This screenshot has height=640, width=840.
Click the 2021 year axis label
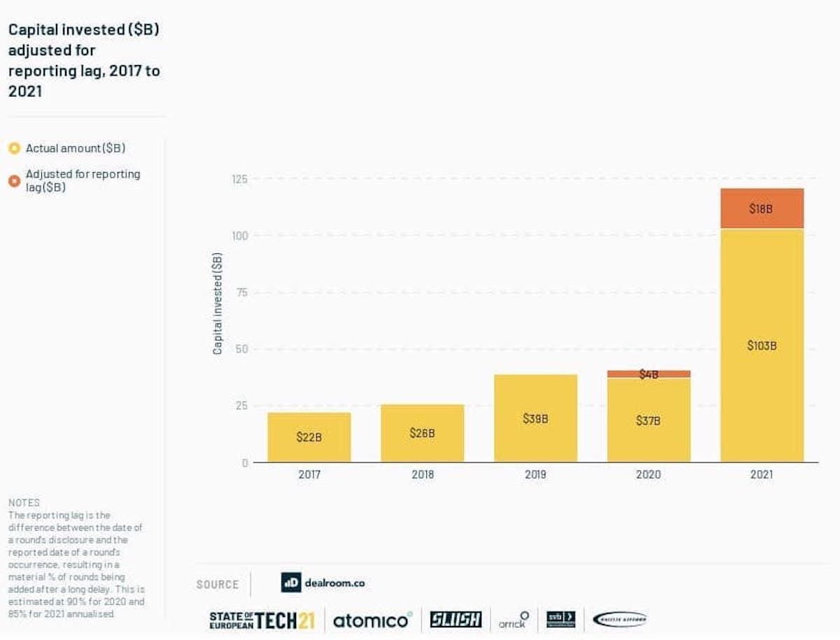coord(762,474)
